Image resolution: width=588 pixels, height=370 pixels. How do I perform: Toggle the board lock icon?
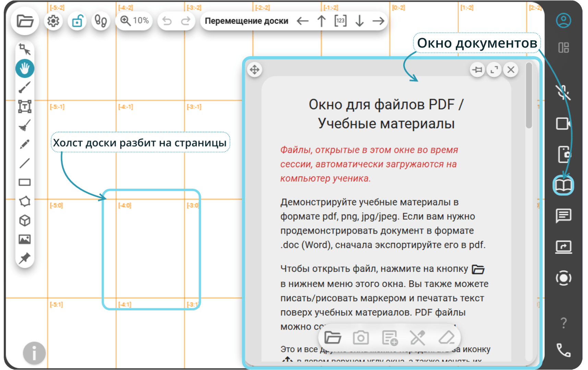(x=77, y=21)
